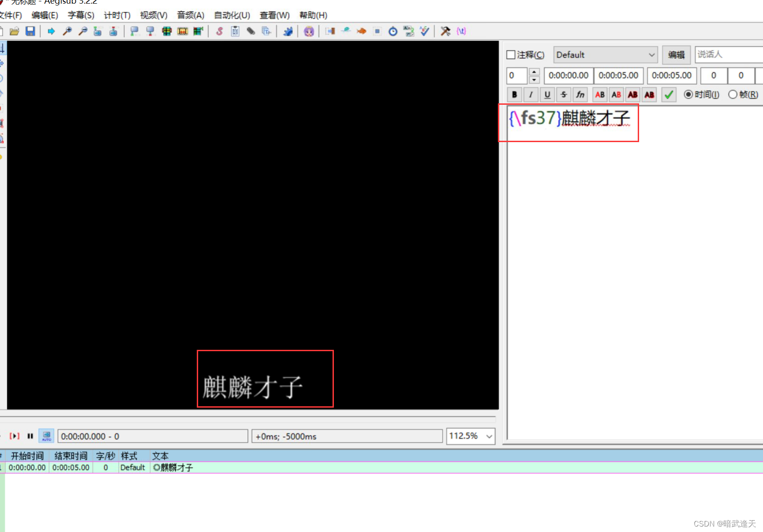
Task: Commit edits with green checkmark button
Action: 668,94
